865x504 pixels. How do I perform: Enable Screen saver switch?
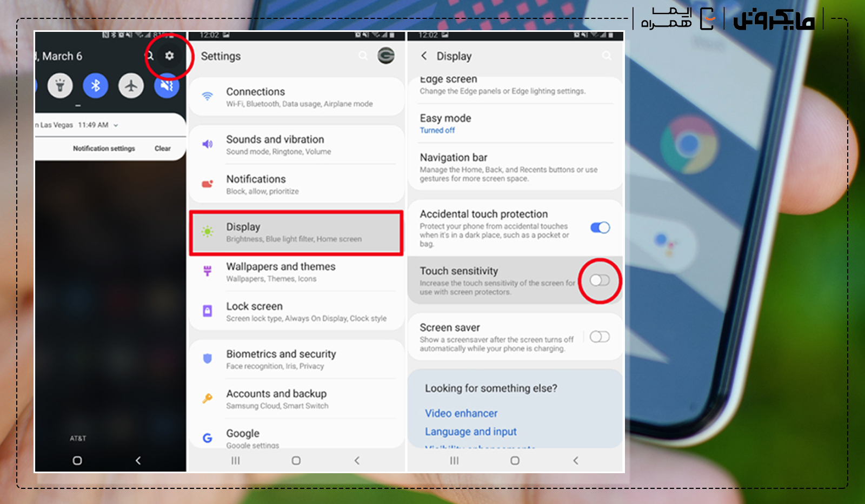[600, 337]
